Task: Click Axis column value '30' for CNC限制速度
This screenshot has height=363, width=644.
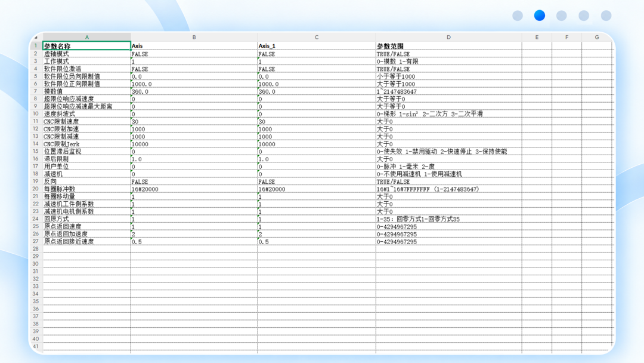Action: pyautogui.click(x=194, y=121)
